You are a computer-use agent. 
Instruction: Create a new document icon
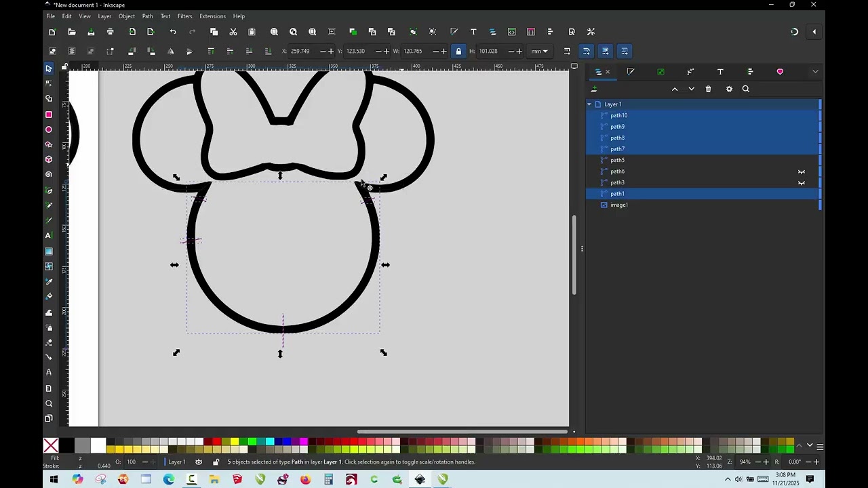(x=52, y=32)
